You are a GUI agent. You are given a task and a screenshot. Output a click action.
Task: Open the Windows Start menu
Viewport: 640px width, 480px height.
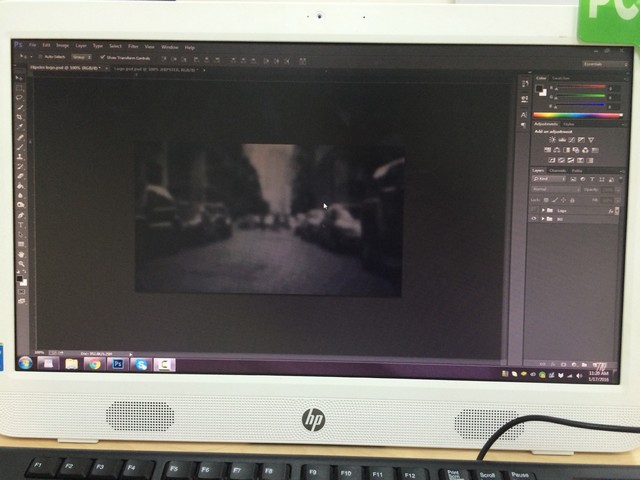(x=24, y=363)
